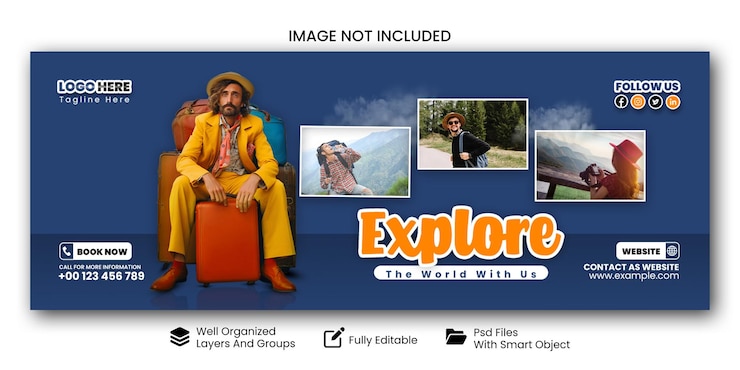740x370 pixels.
Task: Click the Website button
Action: (648, 251)
